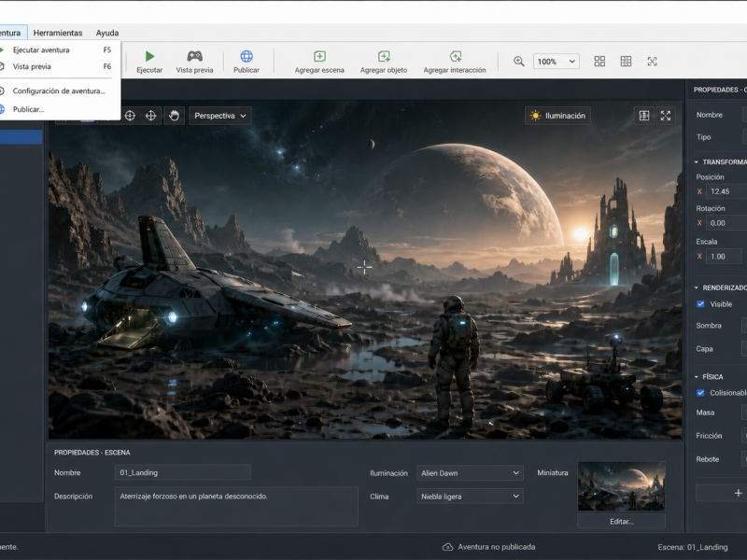Click the Agregar interacción toolbar icon
Image resolution: width=747 pixels, height=560 pixels.
(x=456, y=56)
